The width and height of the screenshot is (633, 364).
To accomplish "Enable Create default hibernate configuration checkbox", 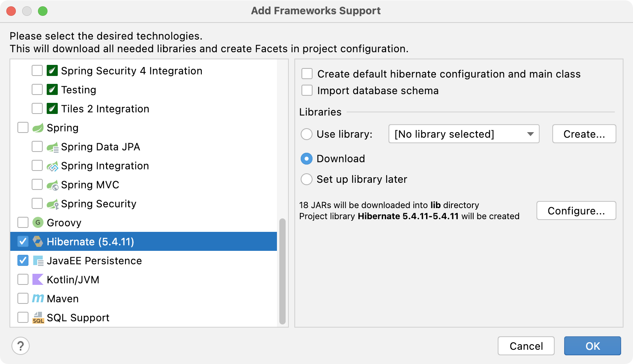I will click(307, 74).
